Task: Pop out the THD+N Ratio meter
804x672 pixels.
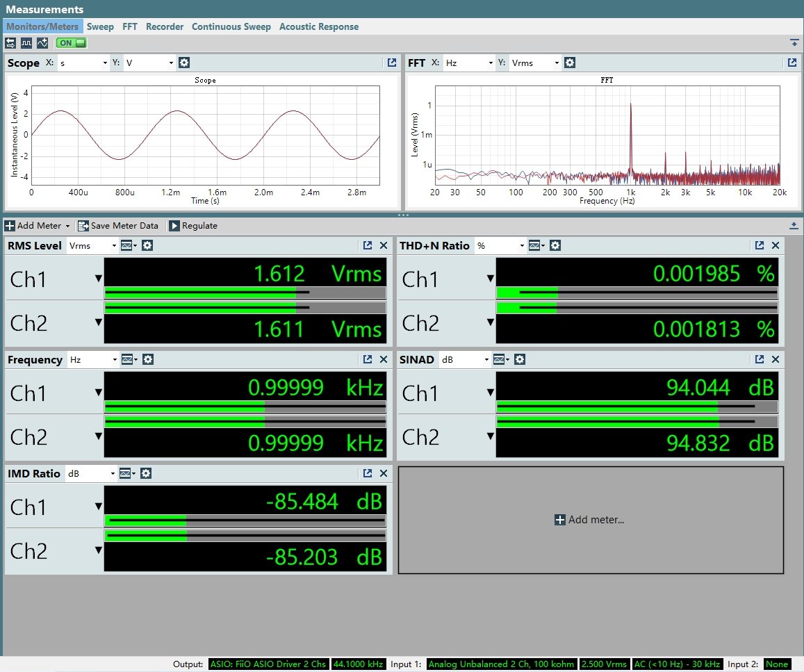Action: click(x=760, y=245)
